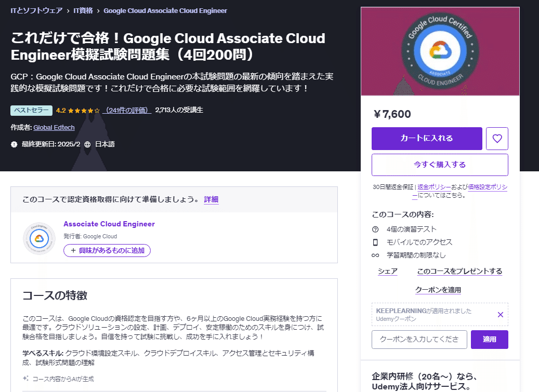Open ITとソフトウェア breadcrumb category
The width and height of the screenshot is (539, 392).
[x=36, y=10]
